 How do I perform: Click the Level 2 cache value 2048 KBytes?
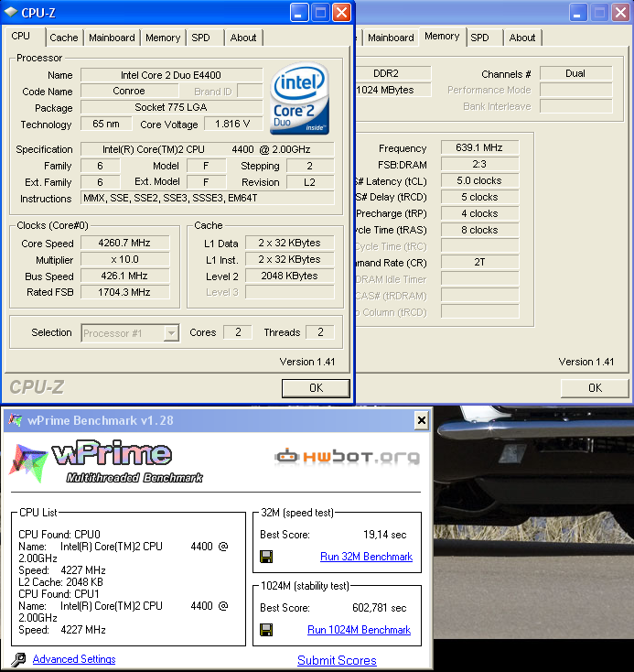[x=290, y=276]
